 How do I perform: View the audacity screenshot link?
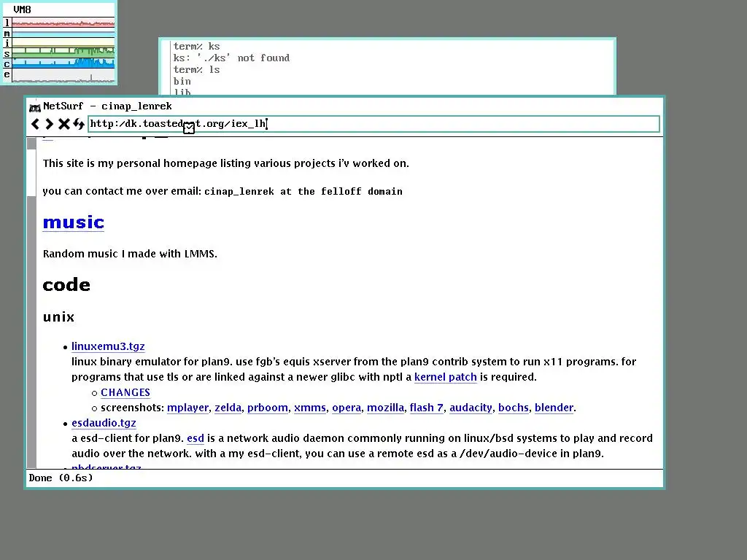click(471, 408)
